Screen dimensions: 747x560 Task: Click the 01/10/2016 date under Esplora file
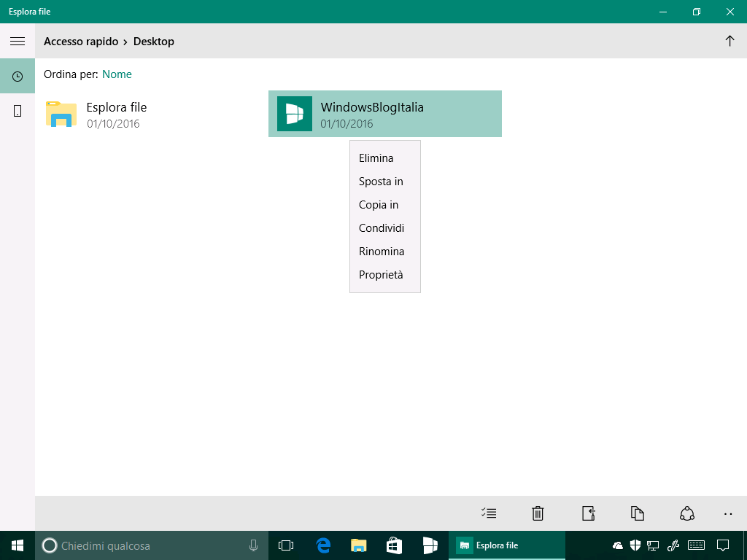(x=113, y=124)
